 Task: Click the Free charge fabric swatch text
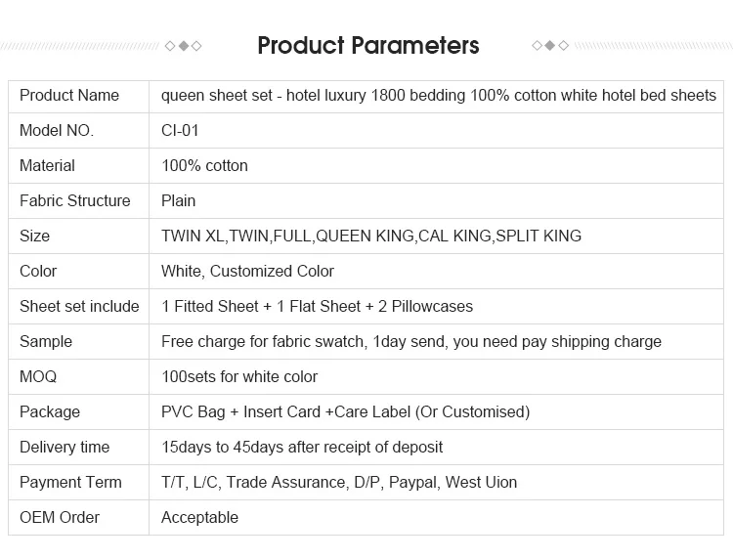coord(410,342)
